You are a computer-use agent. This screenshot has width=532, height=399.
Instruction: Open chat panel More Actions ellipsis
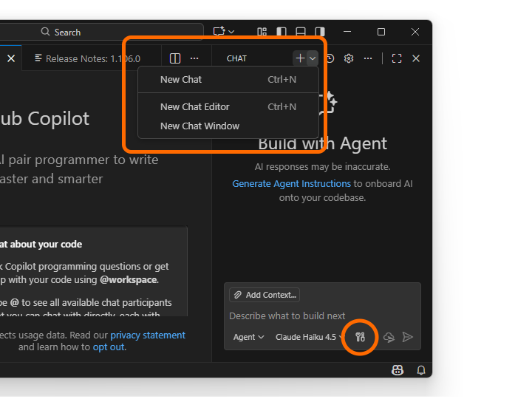(x=368, y=58)
